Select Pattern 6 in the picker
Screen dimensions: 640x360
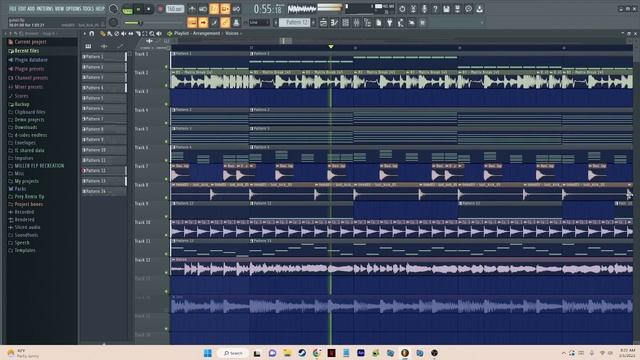[104, 109]
